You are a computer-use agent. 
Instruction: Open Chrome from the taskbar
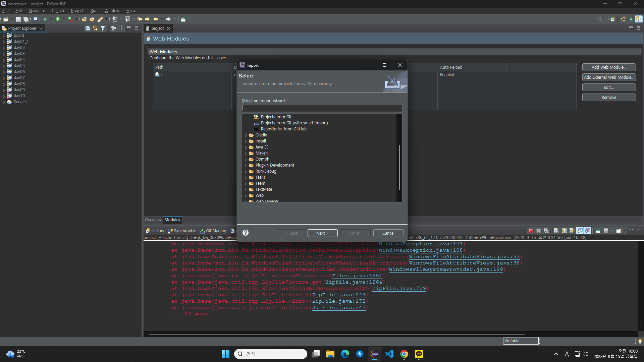(404, 354)
